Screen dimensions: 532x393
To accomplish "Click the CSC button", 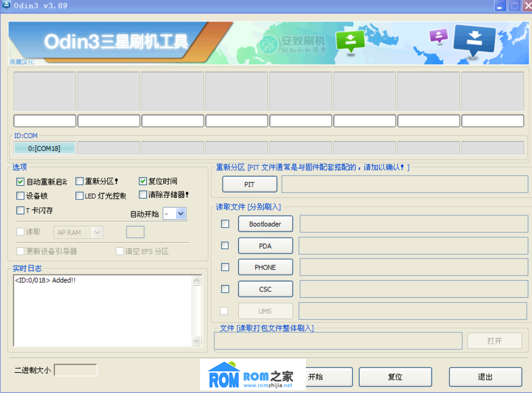I will pyautogui.click(x=265, y=289).
